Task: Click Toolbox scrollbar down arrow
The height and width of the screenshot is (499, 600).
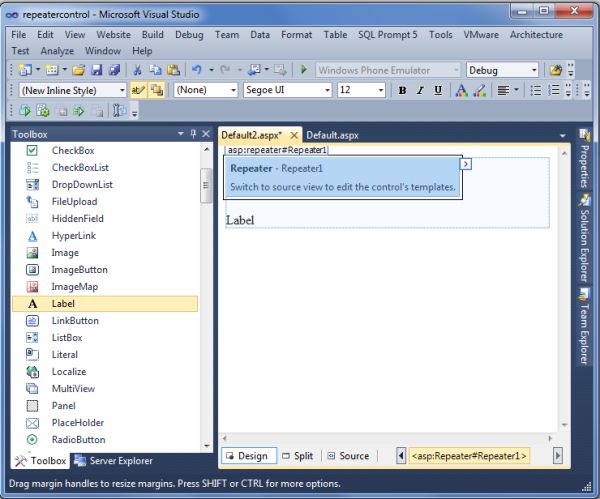Action: click(x=207, y=446)
